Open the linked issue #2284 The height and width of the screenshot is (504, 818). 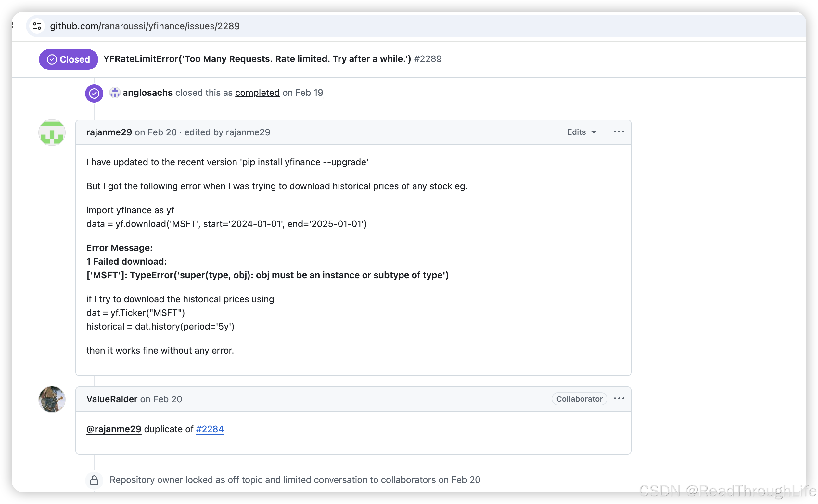(210, 429)
